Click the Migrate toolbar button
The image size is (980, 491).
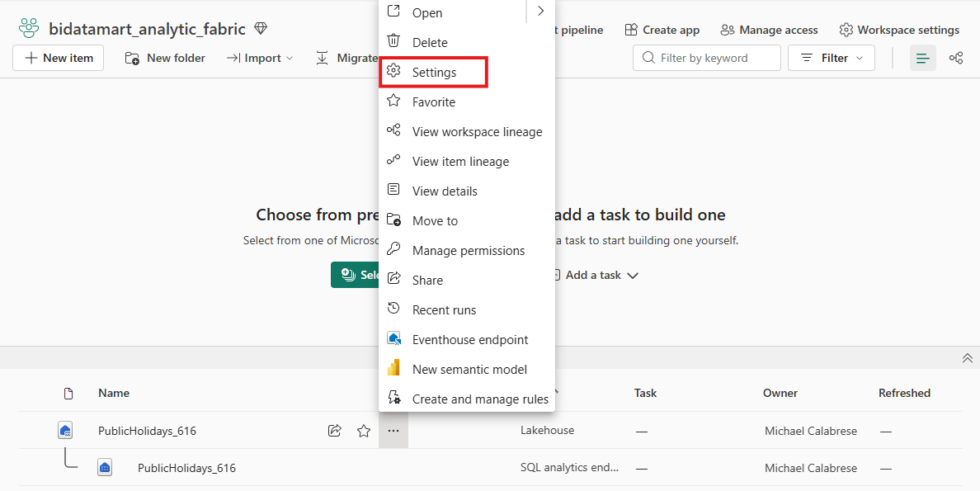click(x=346, y=58)
